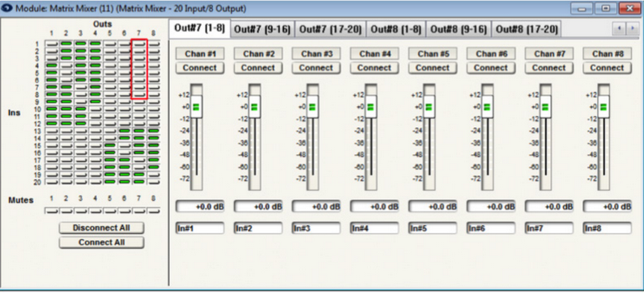Toggle matrix crosspoint input 10 to output 8
This screenshot has width=644, height=293.
(x=154, y=108)
